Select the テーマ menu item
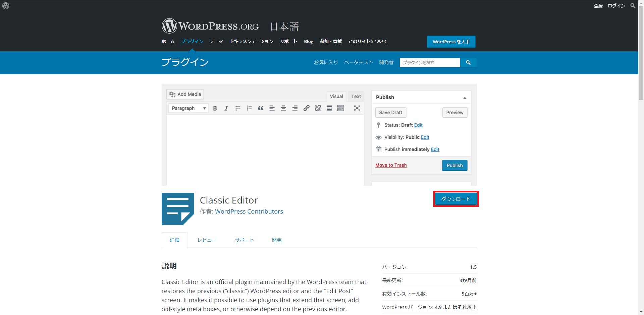644x315 pixels. [216, 42]
